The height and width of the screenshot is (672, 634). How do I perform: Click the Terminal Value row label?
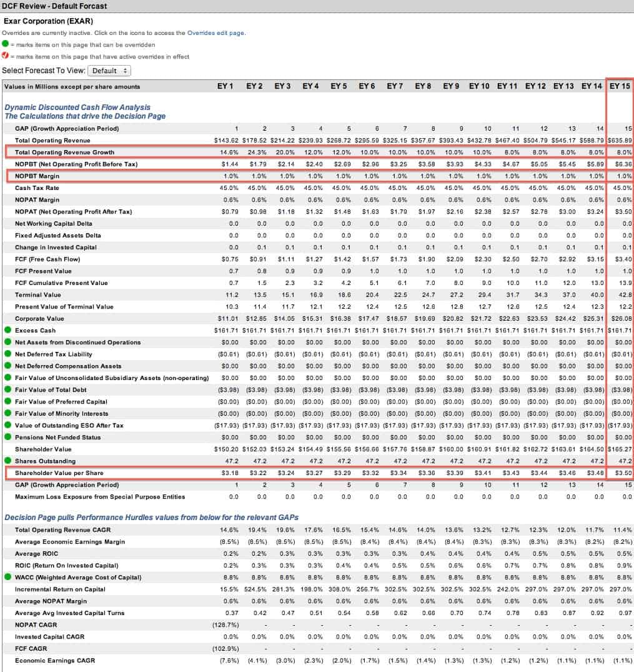click(37, 295)
